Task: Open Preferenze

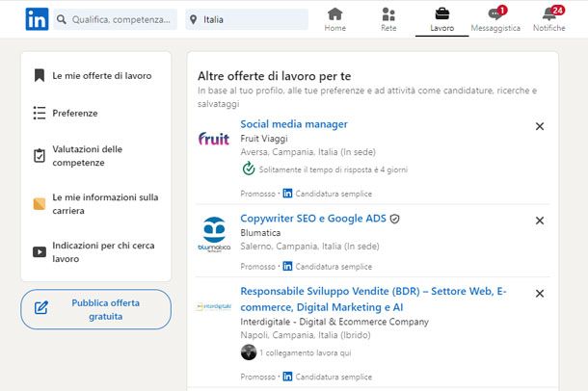Action: point(75,113)
